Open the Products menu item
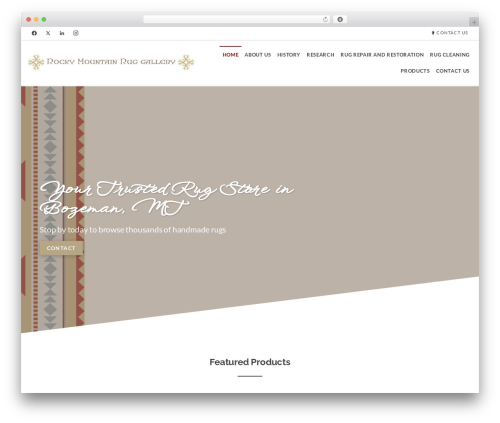Image resolution: width=500 pixels, height=423 pixels. (415, 71)
